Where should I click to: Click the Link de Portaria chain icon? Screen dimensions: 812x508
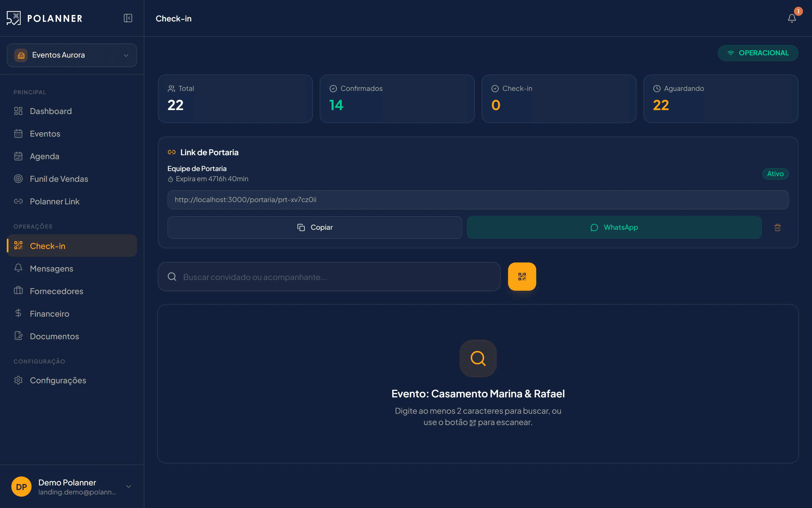click(172, 152)
